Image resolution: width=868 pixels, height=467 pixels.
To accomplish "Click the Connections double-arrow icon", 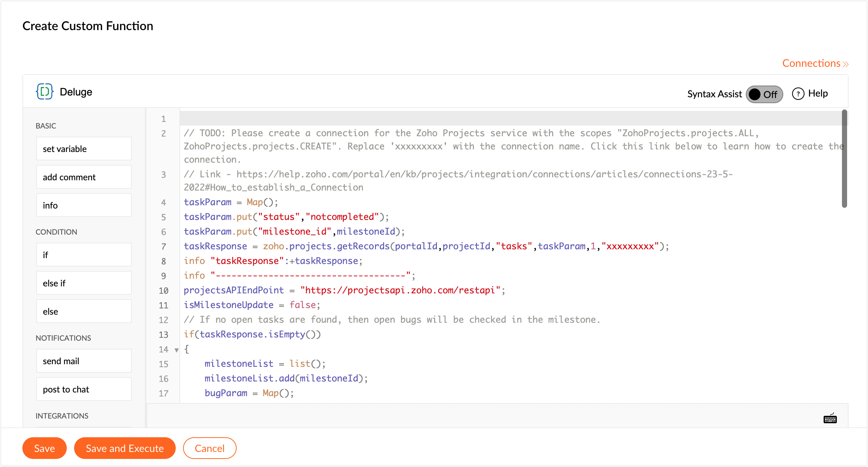I will (846, 64).
